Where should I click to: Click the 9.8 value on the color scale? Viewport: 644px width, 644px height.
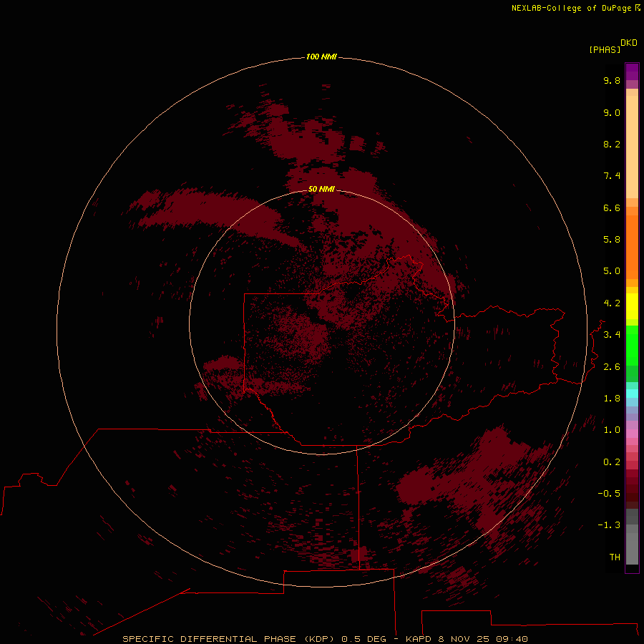pos(612,80)
